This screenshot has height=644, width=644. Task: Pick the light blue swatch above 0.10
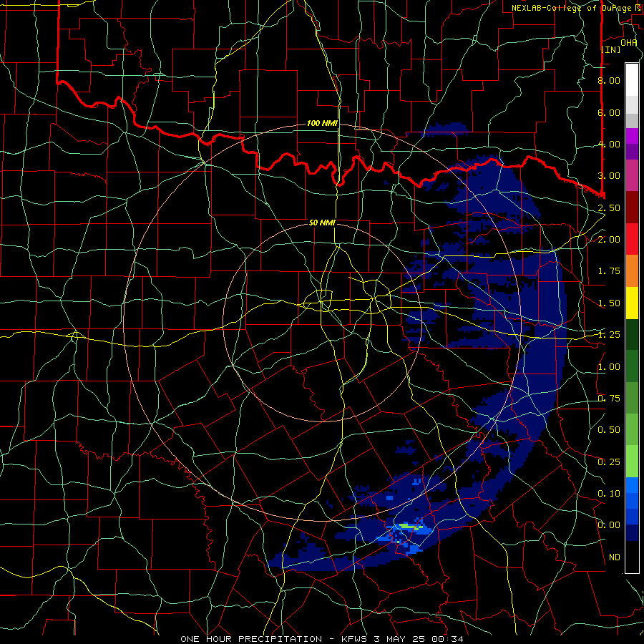pos(632,485)
